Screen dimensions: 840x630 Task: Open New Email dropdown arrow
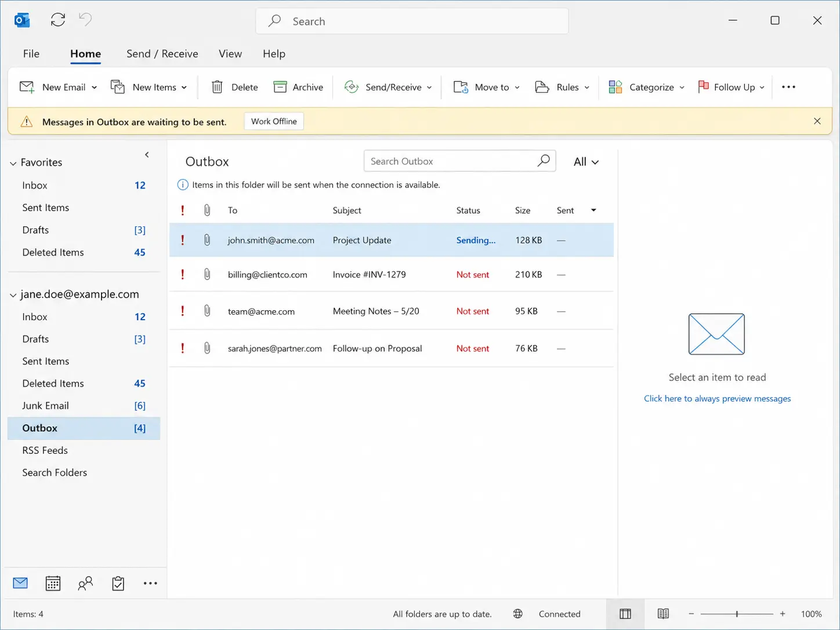[x=94, y=88]
